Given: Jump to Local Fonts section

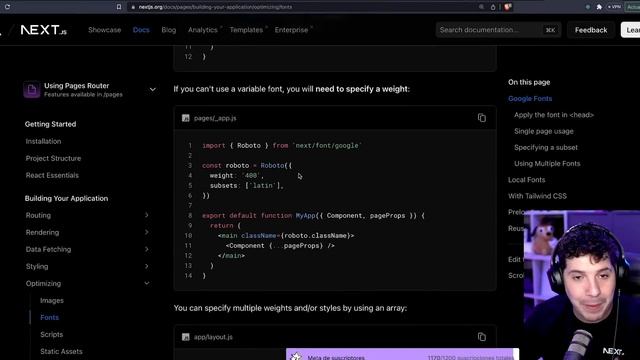Looking at the screenshot, I should [527, 180].
